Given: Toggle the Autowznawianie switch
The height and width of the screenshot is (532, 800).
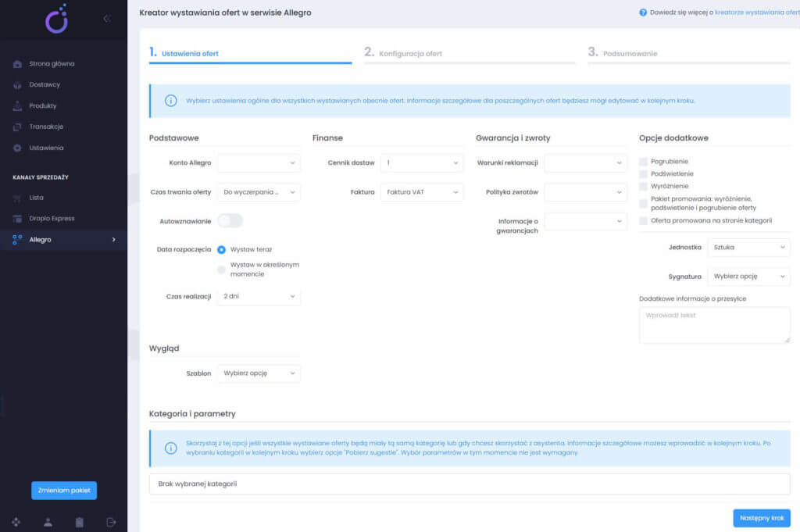Looking at the screenshot, I should (230, 221).
